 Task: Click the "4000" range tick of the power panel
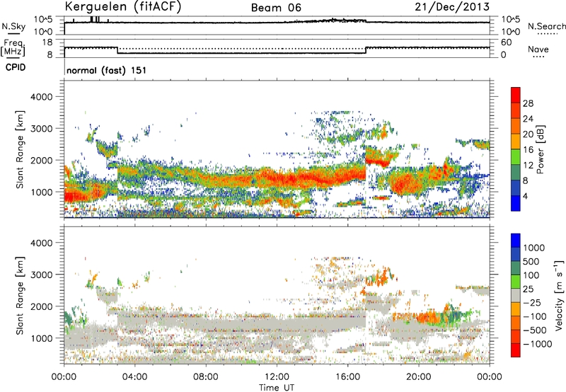[x=41, y=97]
